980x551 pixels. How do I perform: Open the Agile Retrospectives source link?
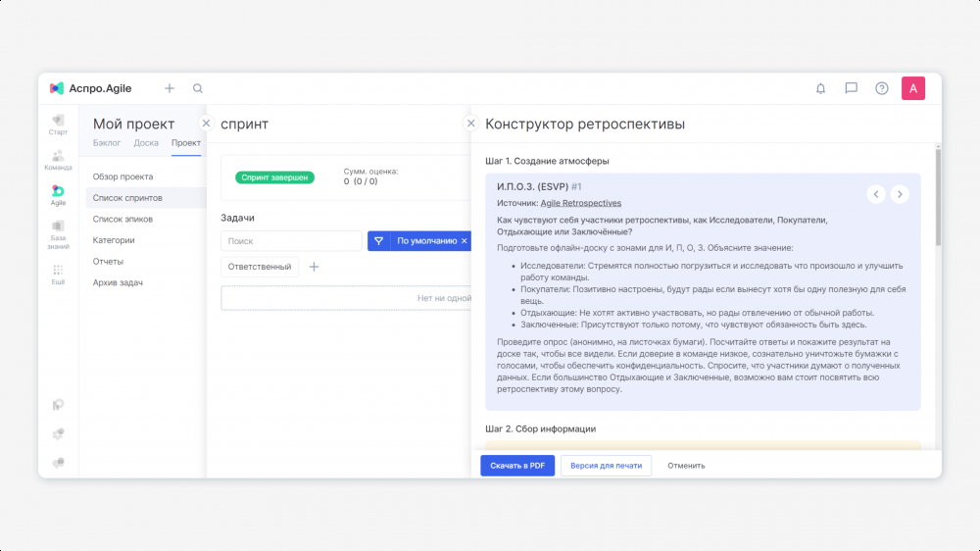(581, 203)
